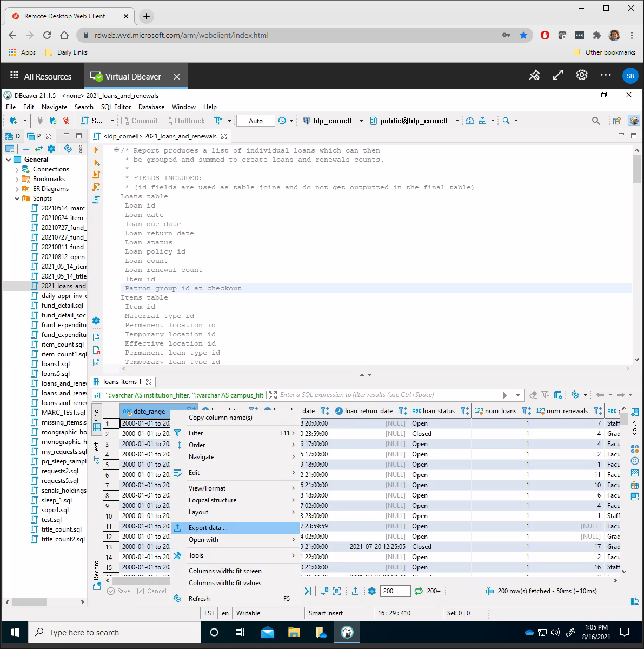Click the New Connection plug icon
This screenshot has height=649, width=644.
coord(13,121)
